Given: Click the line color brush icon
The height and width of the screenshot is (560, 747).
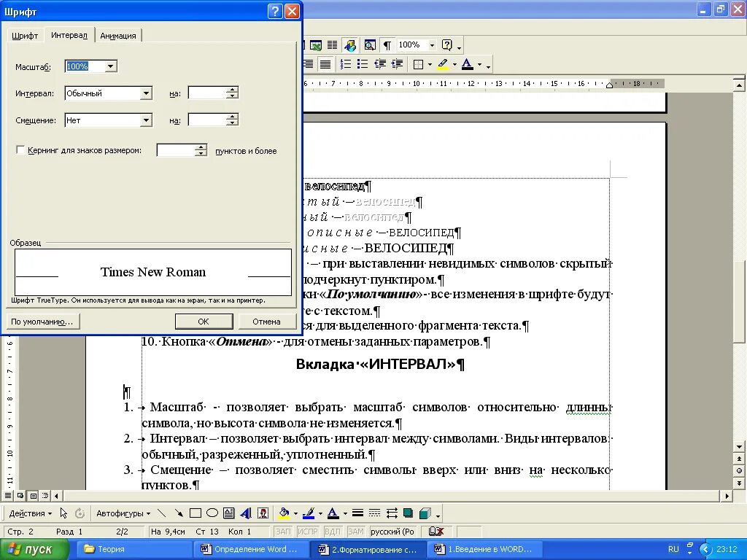Looking at the screenshot, I should click(309, 513).
